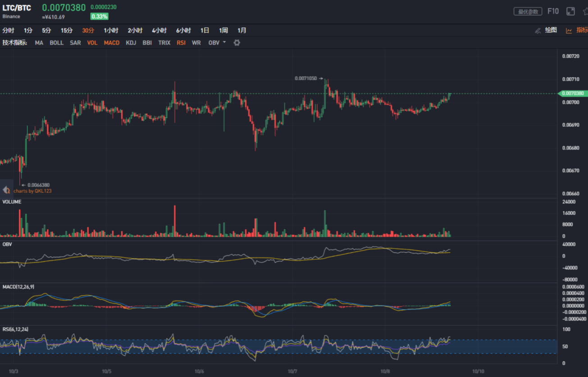Switch to the 1周 timeframe
The height and width of the screenshot is (377, 588).
(223, 31)
